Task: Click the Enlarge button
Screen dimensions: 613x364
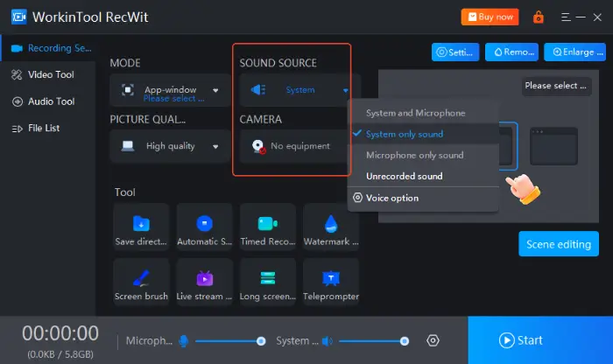Action: (x=574, y=52)
